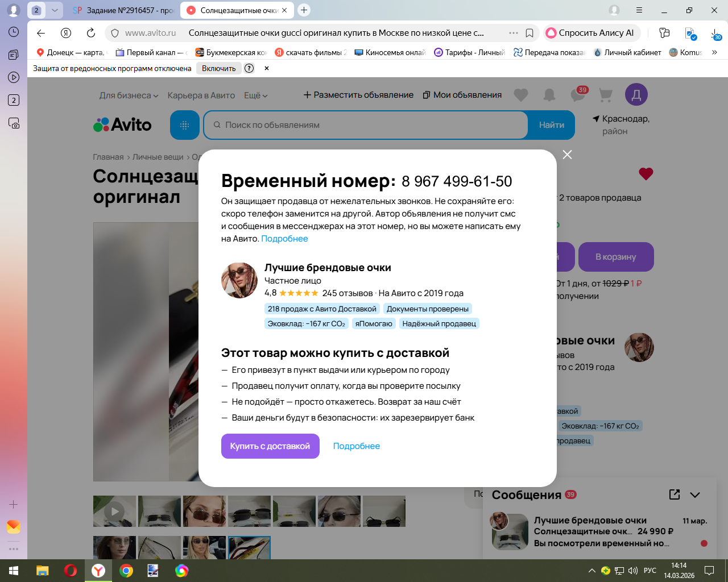Collapse the Сообщения panel chevron
This screenshot has height=582, width=728.
(x=695, y=494)
